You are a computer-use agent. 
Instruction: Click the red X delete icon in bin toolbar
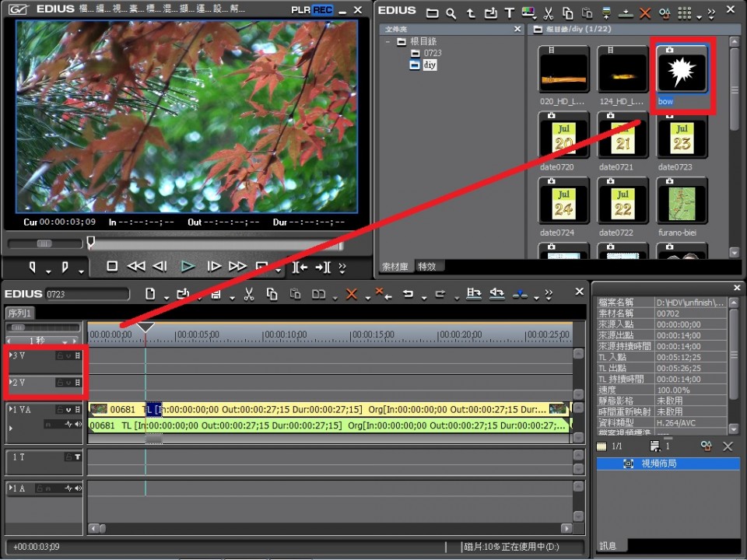[645, 13]
